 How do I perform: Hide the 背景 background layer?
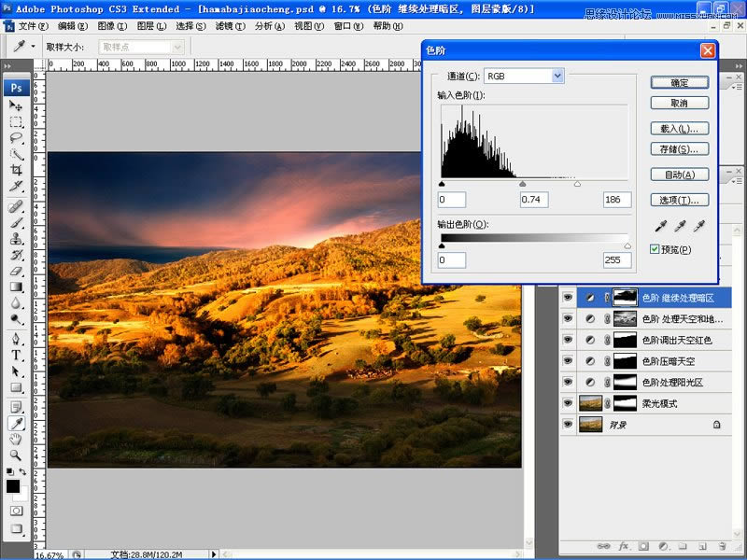point(568,424)
